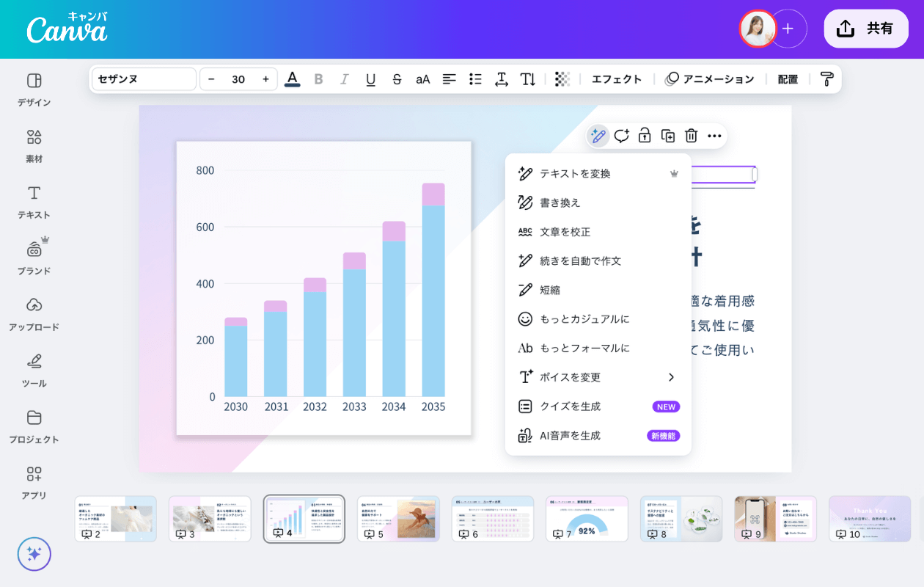Select 書き換え menu item
This screenshot has width=924, height=587.
pos(598,203)
